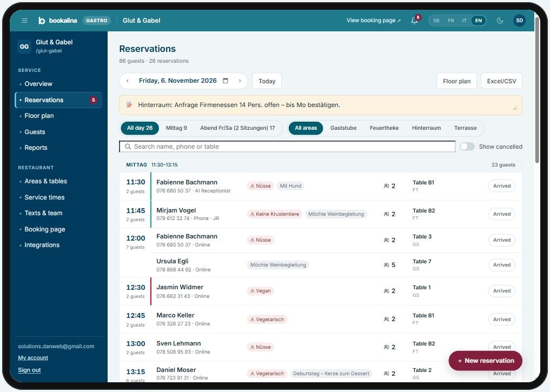
Task: Open Arrived status for Jasmin Widmer
Action: tap(501, 291)
